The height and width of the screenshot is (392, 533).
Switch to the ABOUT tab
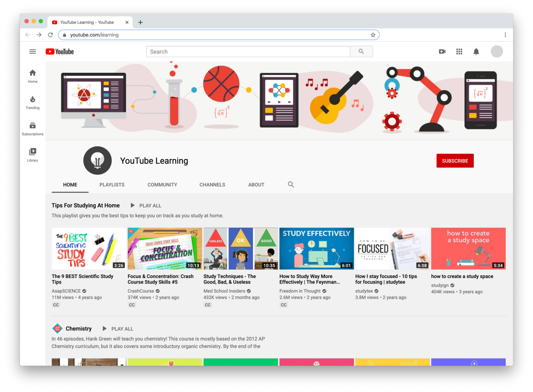(256, 185)
